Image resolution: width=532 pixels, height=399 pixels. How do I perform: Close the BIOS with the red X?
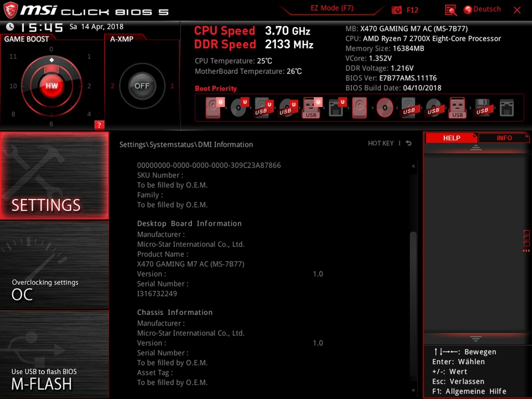click(x=517, y=10)
